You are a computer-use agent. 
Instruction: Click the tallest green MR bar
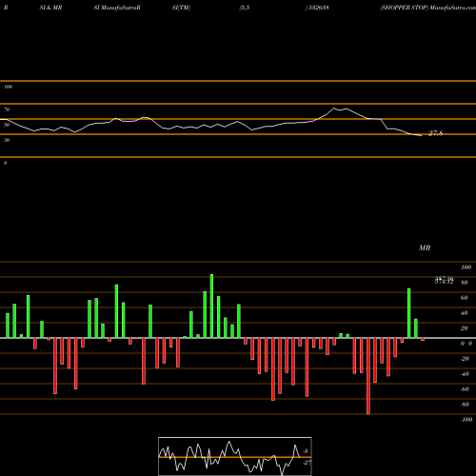(211, 307)
